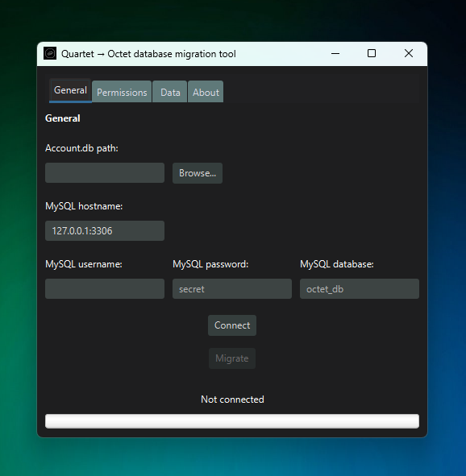Close the migration tool window
Viewport: 466px width, 476px height.
click(409, 54)
